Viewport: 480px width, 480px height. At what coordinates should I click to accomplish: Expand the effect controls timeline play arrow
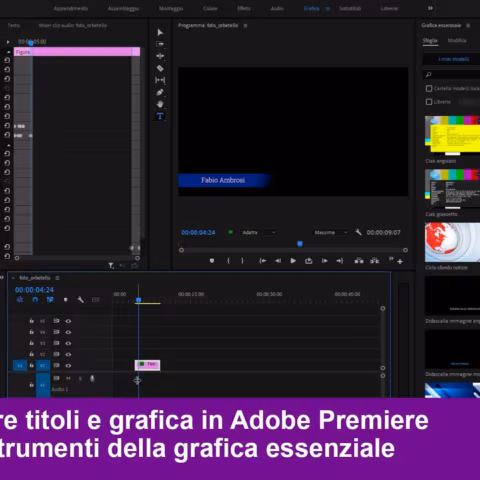[8, 42]
